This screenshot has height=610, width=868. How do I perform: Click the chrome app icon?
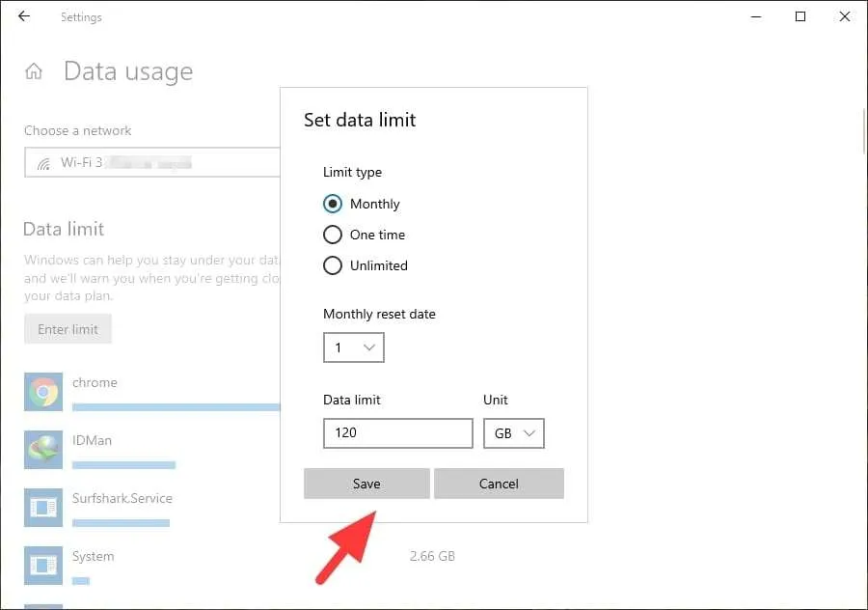pyautogui.click(x=43, y=392)
